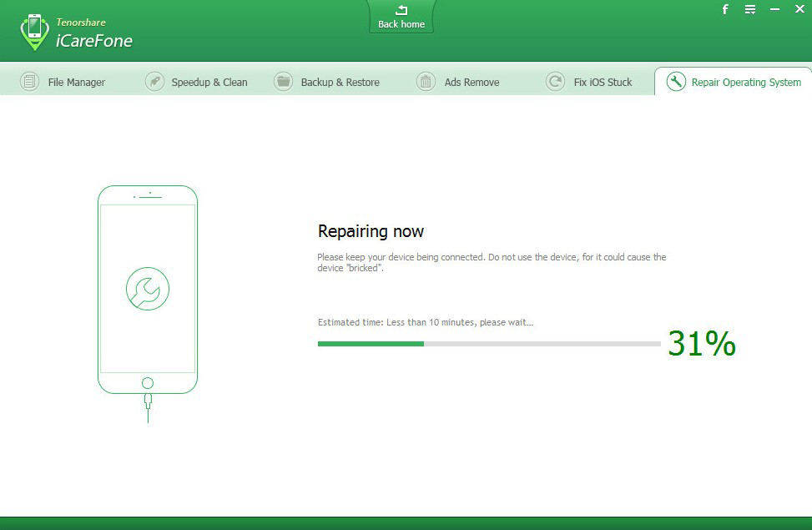Click the phone home button illustration
This screenshot has width=812, height=530.
148,383
